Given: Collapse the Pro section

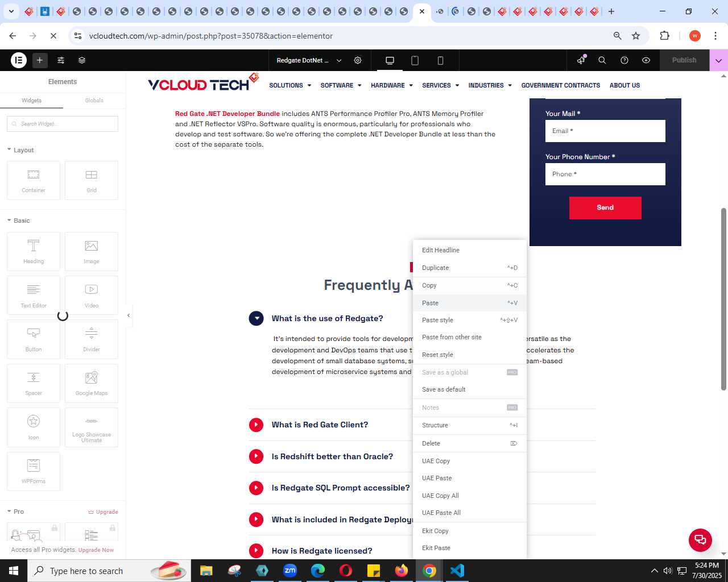Looking at the screenshot, I should [16, 512].
